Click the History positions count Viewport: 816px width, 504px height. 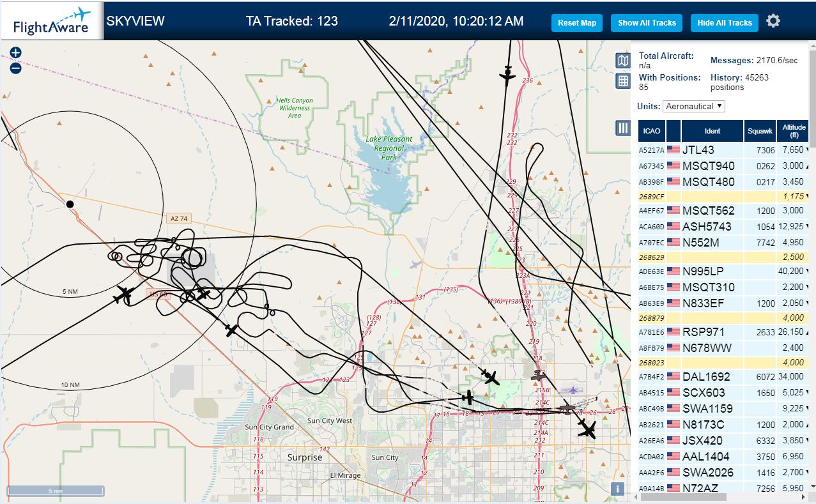pos(739,82)
